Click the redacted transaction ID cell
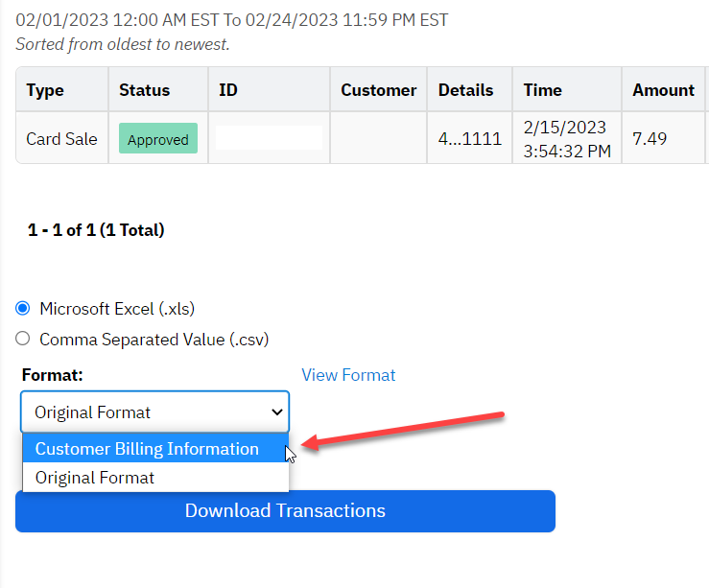Viewport: 709px width, 588px height. [269, 138]
